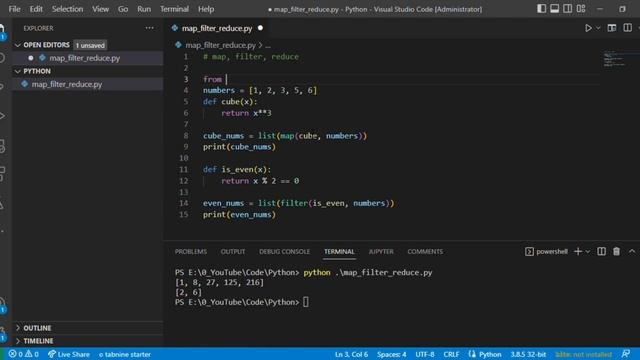Open the Edit menu
This screenshot has width=640, height=360.
[x=36, y=9]
